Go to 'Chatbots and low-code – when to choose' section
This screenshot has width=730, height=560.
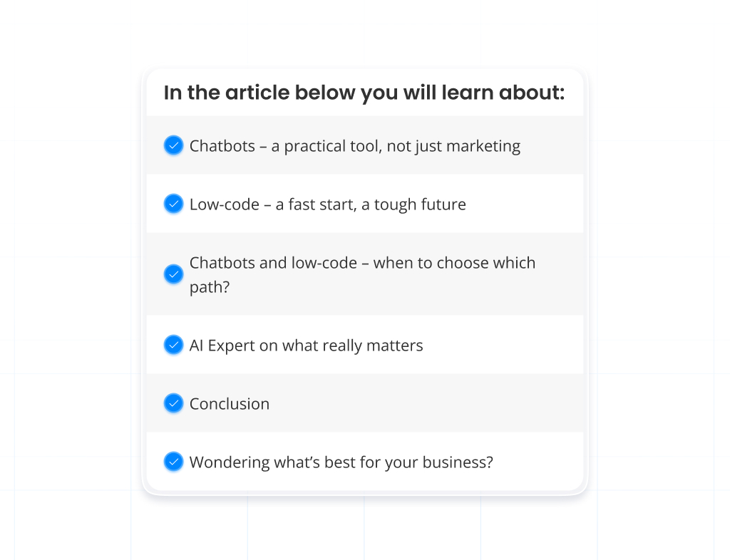(362, 274)
